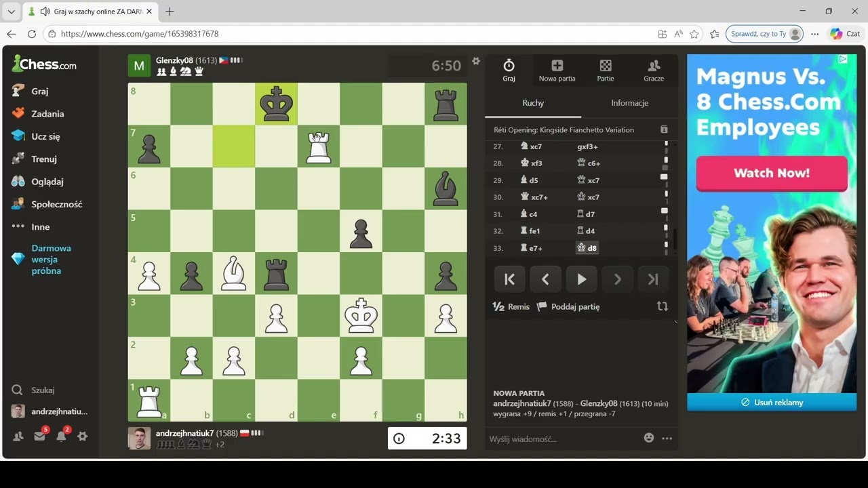Open Szukaj search in sidebar
The width and height of the screenshot is (868, 488).
click(x=33, y=390)
